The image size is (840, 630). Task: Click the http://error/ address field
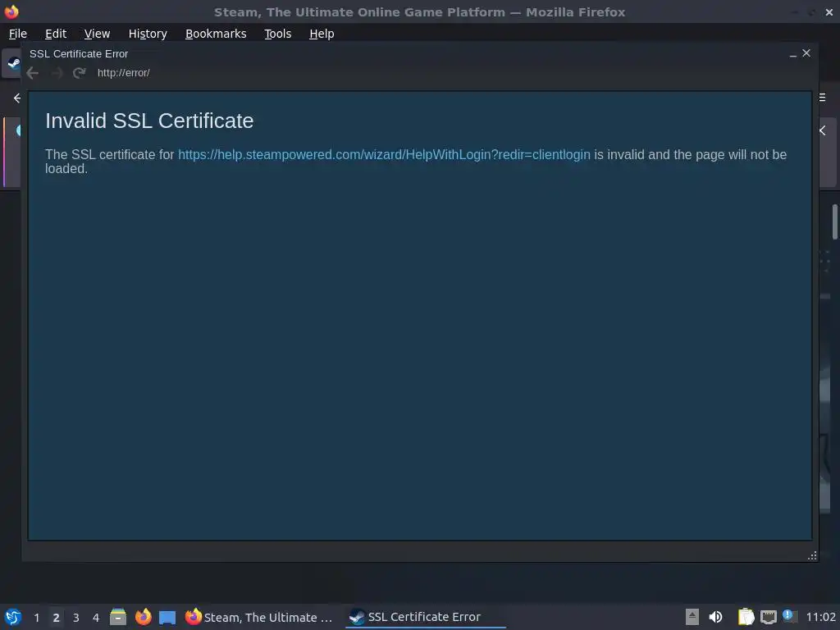[123, 73]
